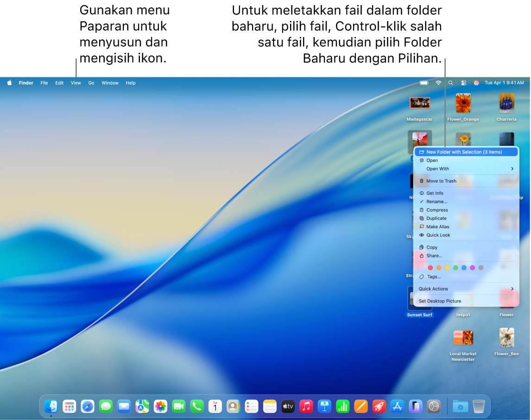Choose the green tag color swatch
Image resolution: width=531 pixels, height=420 pixels.
tap(455, 267)
